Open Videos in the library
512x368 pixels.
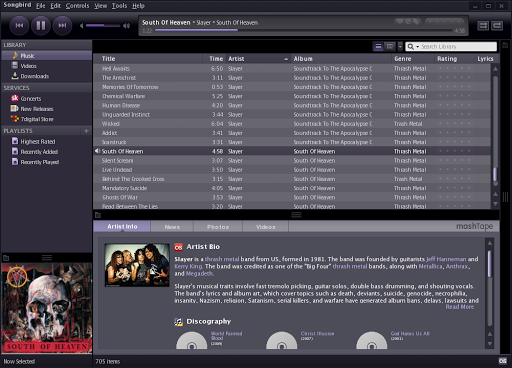[47, 66]
